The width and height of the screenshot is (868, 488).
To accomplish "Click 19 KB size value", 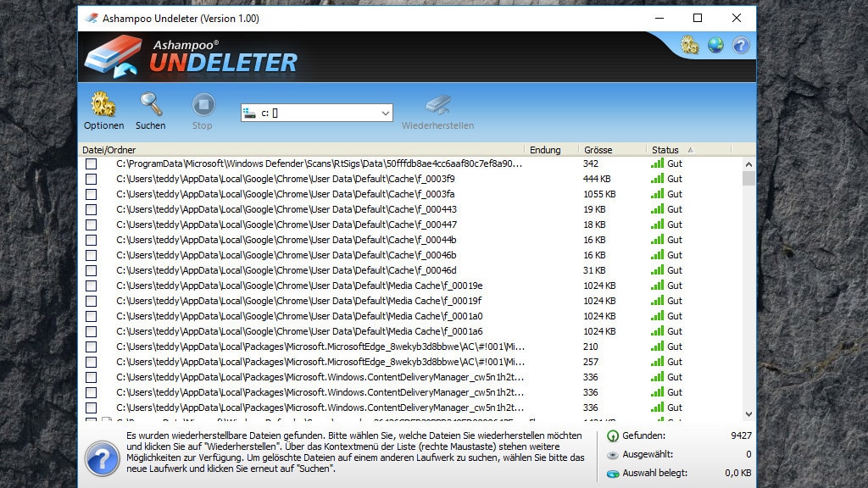I will (594, 209).
